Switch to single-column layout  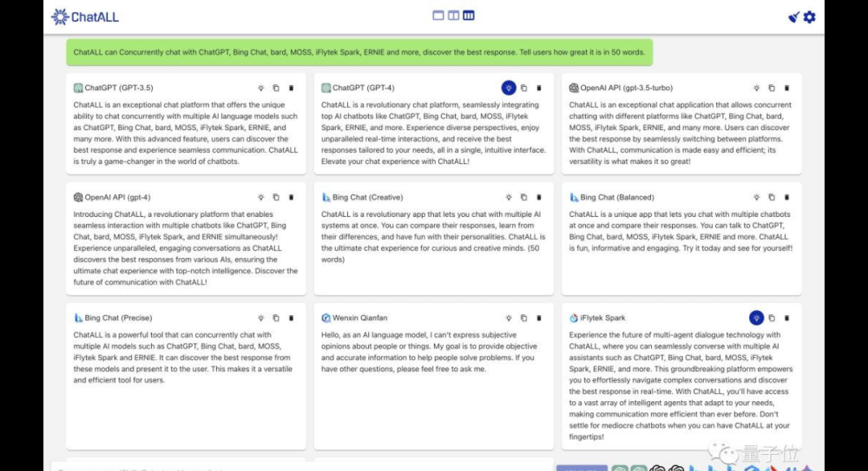pyautogui.click(x=438, y=15)
